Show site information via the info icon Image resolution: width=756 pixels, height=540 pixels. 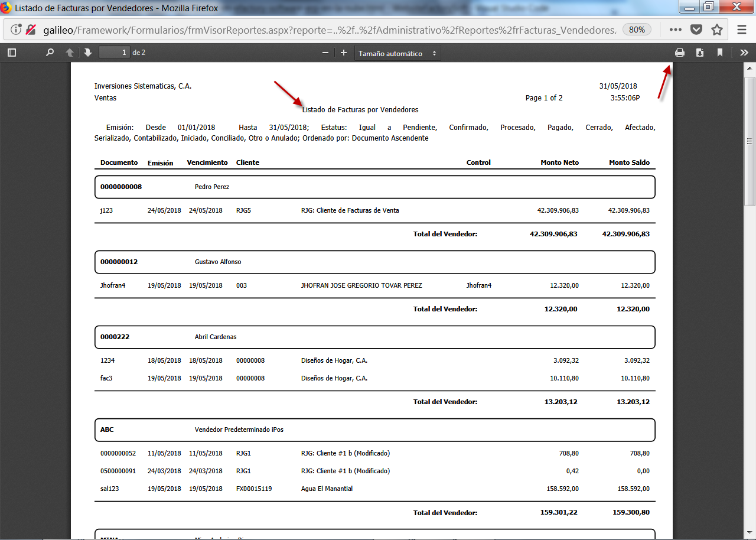tap(16, 30)
